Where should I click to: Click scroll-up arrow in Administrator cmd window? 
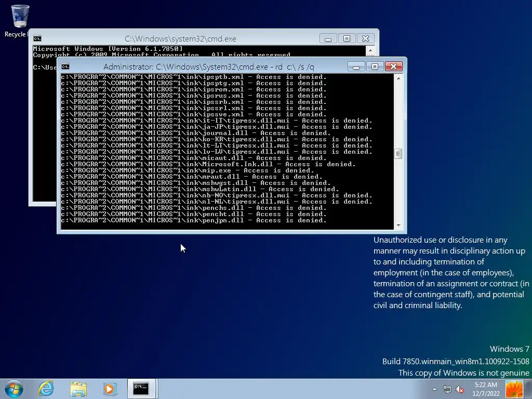398,78
